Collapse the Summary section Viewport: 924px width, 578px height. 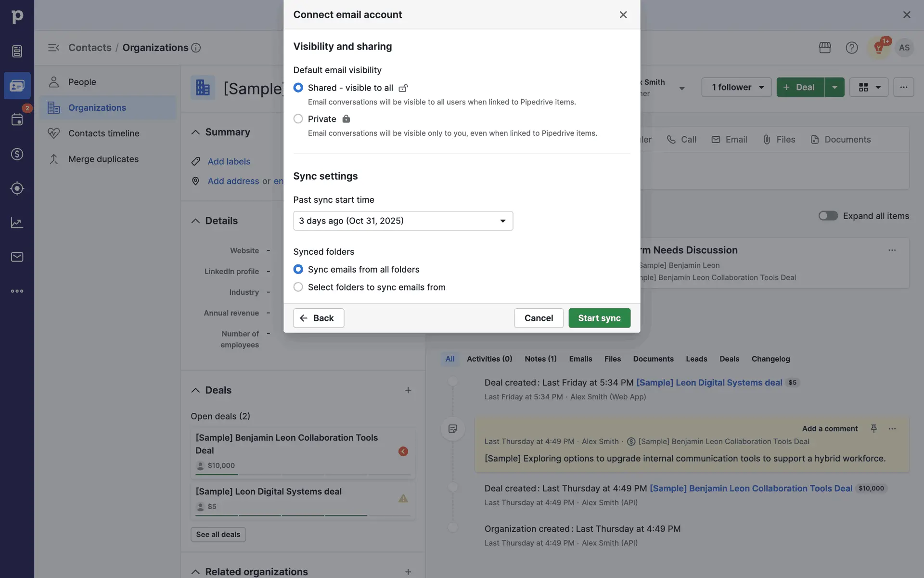point(195,132)
